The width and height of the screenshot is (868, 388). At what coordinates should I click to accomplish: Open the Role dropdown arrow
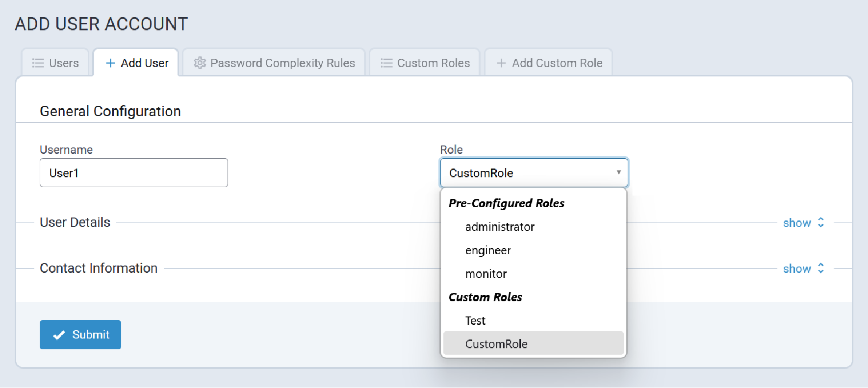(618, 172)
